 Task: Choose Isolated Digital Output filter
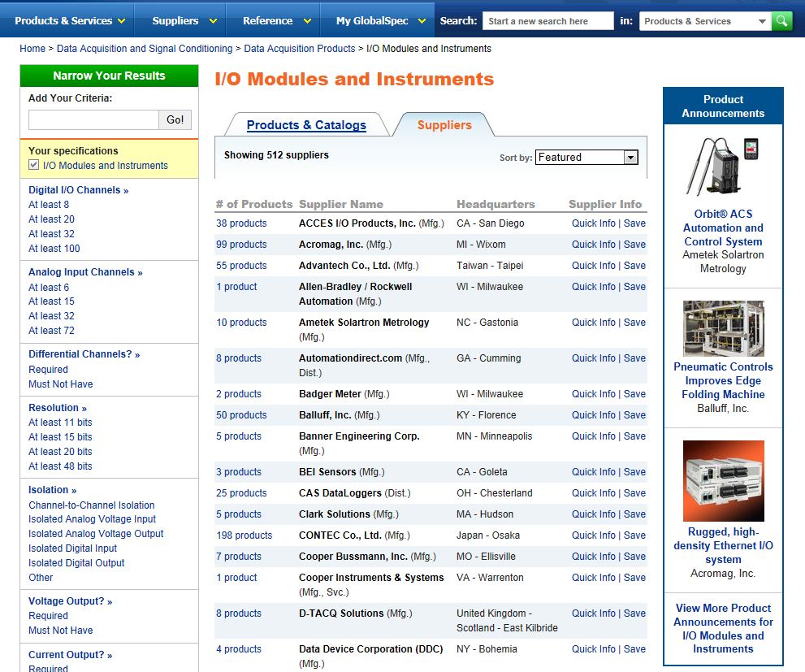pyautogui.click(x=76, y=562)
